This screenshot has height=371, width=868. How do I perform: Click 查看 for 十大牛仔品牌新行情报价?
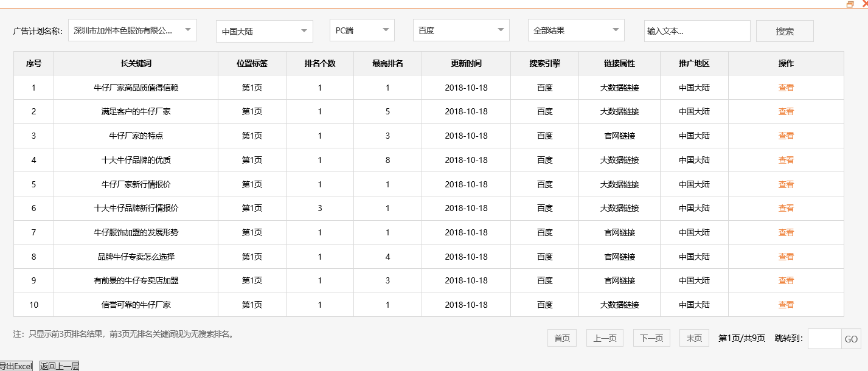point(786,208)
